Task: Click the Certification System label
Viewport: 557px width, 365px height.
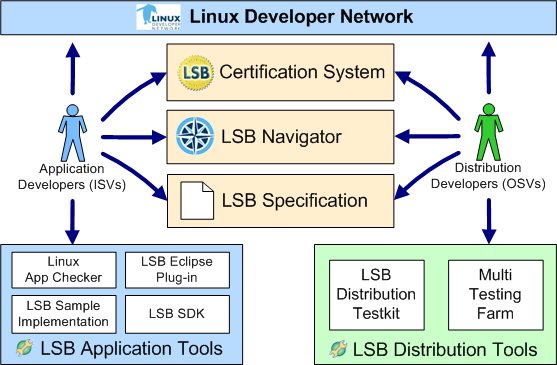Action: 302,72
